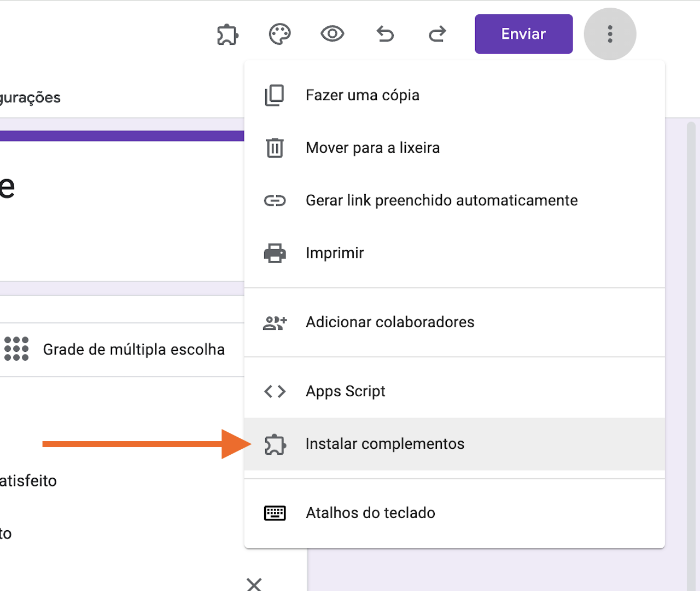Click the code brackets icon for Apps Script

coord(275,391)
